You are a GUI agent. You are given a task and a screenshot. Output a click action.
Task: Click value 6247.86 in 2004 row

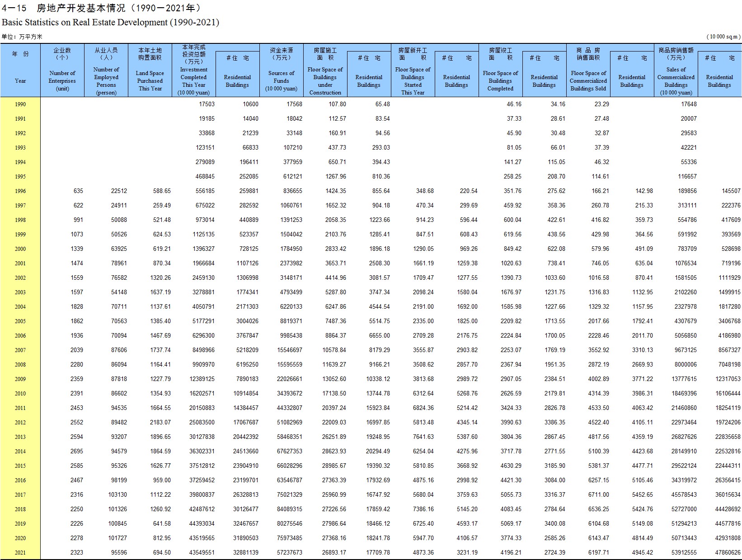(x=336, y=306)
